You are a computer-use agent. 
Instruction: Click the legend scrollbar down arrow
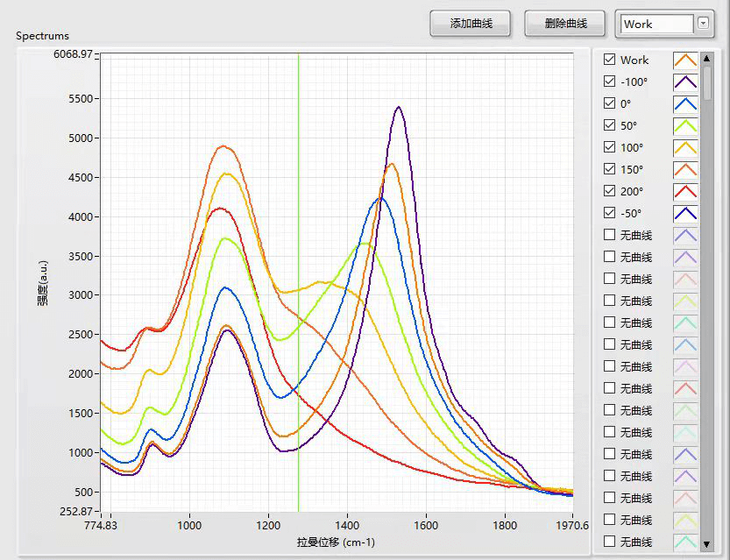point(707,544)
